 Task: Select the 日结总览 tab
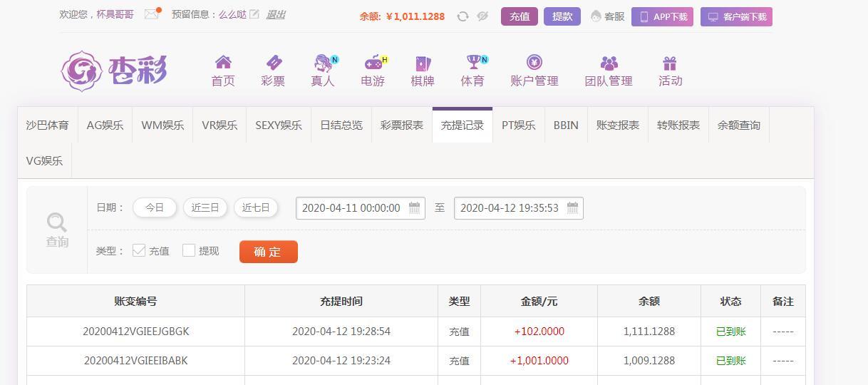341,125
